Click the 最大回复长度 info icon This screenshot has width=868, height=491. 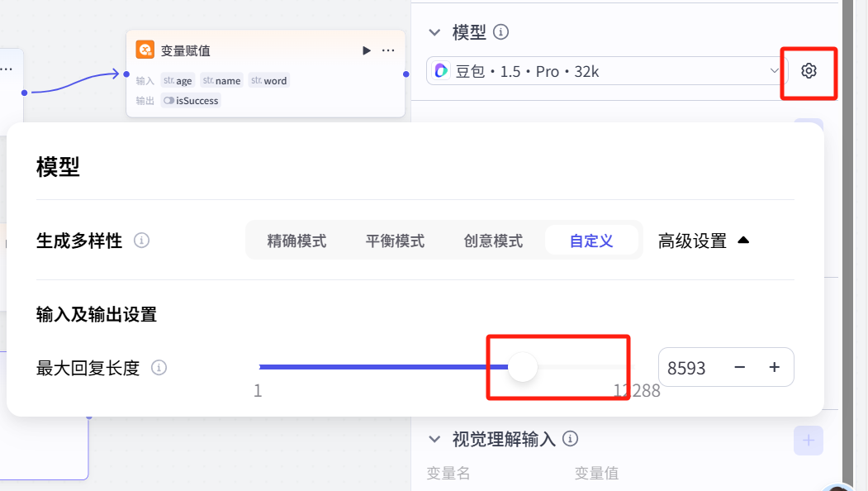pos(159,368)
